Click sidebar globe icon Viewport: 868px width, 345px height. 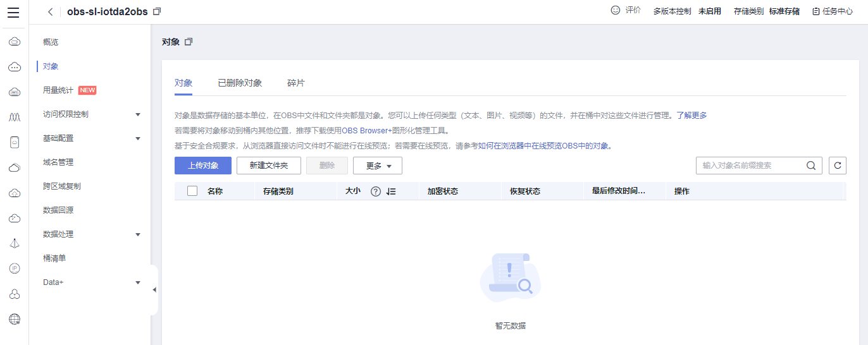pyautogui.click(x=15, y=319)
